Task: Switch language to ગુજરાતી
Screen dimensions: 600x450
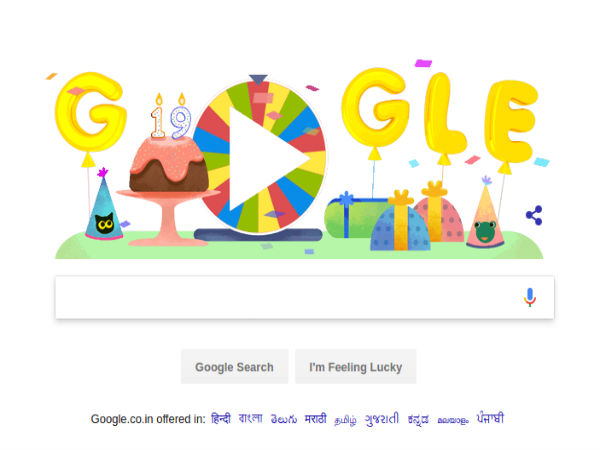Action: coord(382,419)
